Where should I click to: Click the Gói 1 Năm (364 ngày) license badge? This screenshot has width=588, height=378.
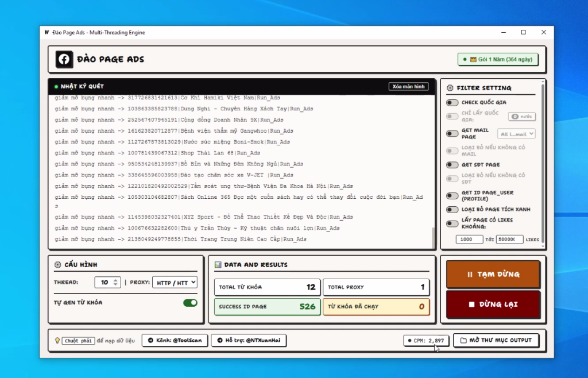(498, 59)
